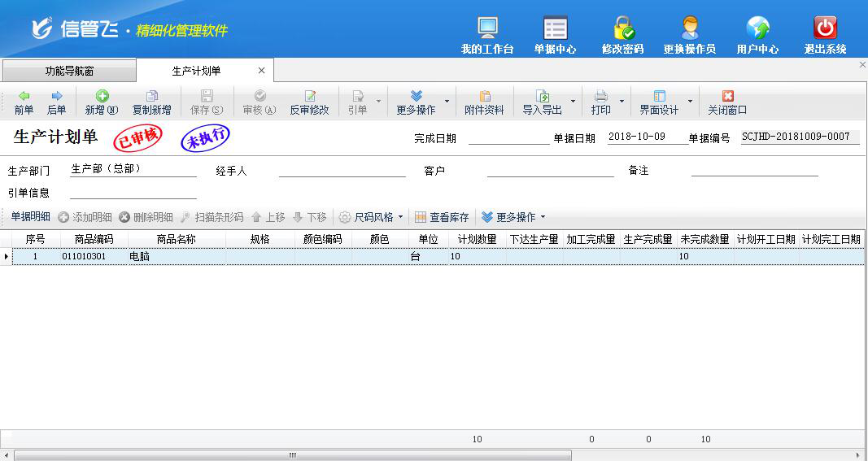Click the horizontal scrollbar at bottom
868x461 pixels.
click(293, 455)
